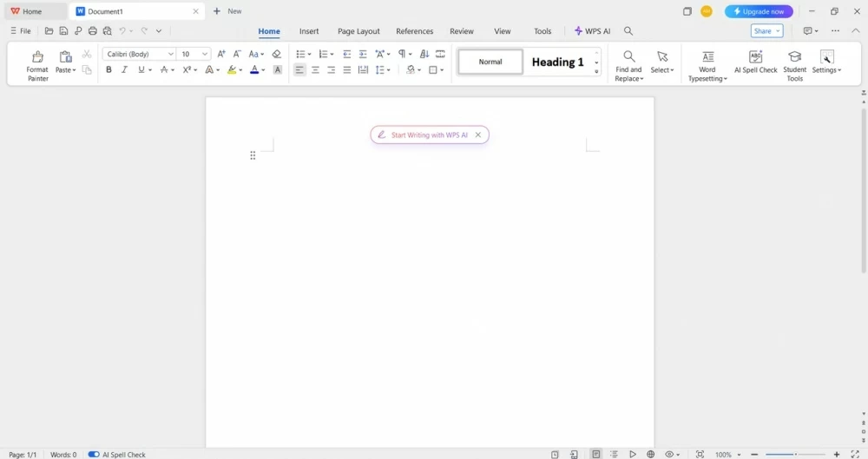
Task: Click Start Writing with WPS AI
Action: [x=429, y=135]
